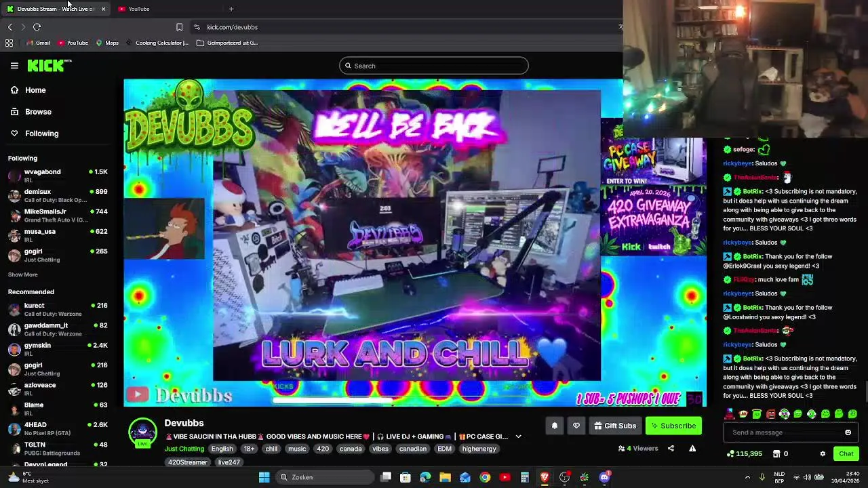This screenshot has width=868, height=488.
Task: Open musa_usa followed channel
Action: [x=58, y=235]
